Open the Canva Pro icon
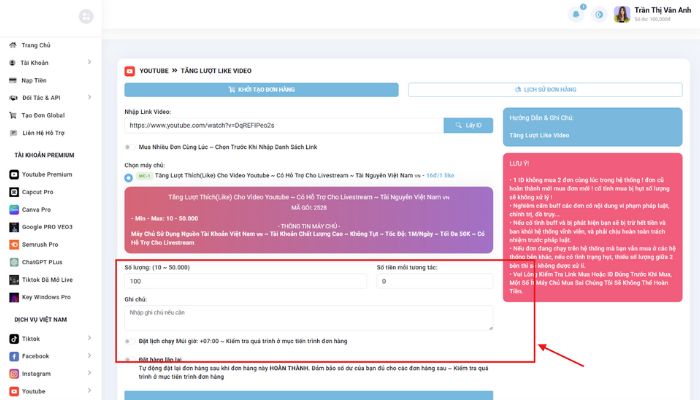Screen dimensions: 700x400 [14, 209]
